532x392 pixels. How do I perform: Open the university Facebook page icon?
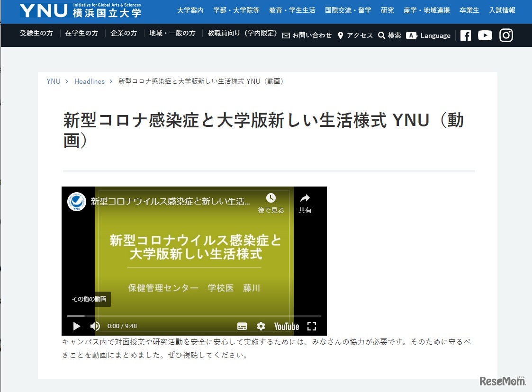[x=465, y=35]
